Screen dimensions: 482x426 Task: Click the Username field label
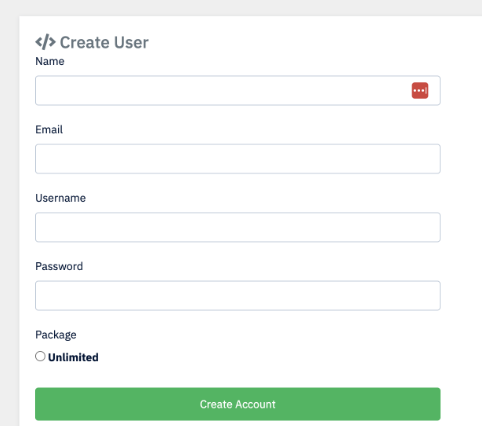[60, 198]
